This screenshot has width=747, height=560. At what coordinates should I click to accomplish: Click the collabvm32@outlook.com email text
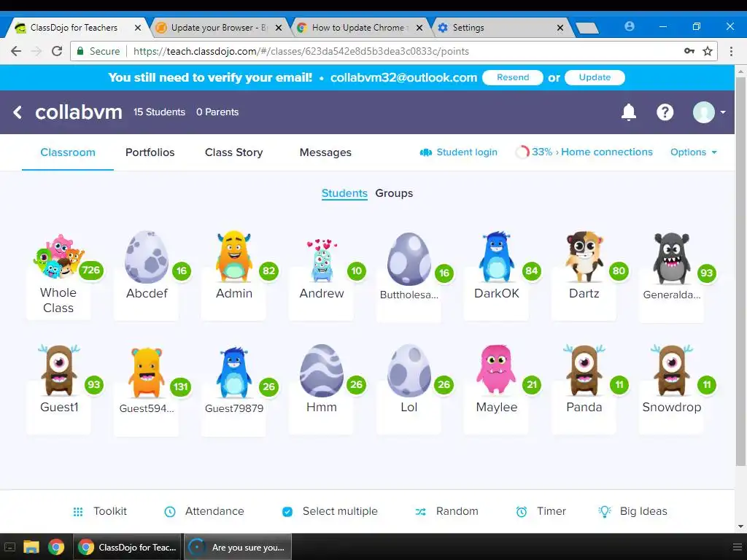403,77
